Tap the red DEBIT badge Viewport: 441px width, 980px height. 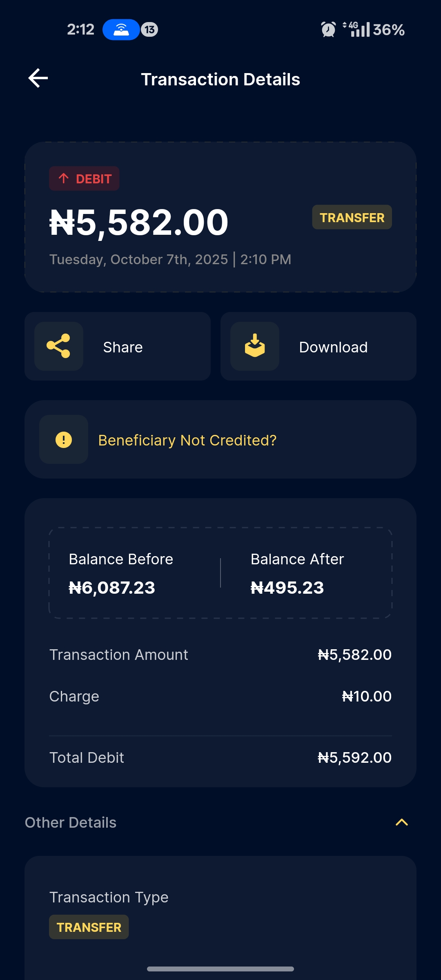[x=85, y=178]
